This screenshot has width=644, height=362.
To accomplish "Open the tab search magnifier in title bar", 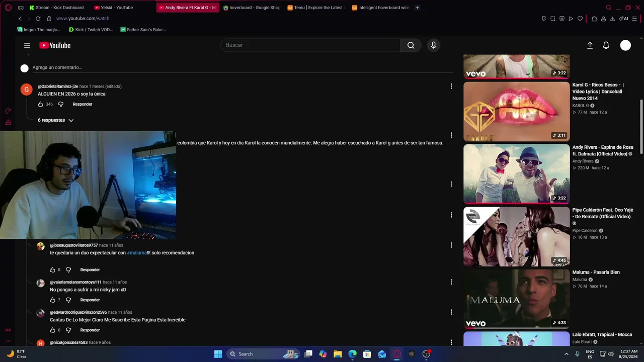I will 608,8.
